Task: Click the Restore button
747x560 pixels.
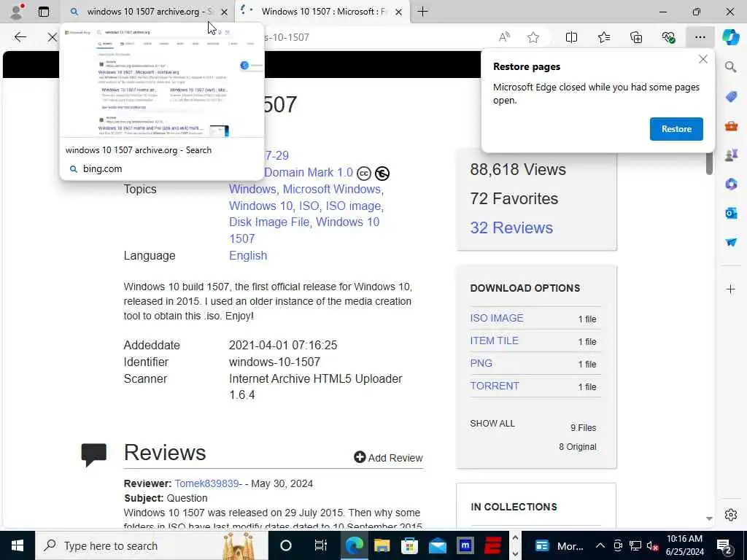Action: (x=676, y=129)
